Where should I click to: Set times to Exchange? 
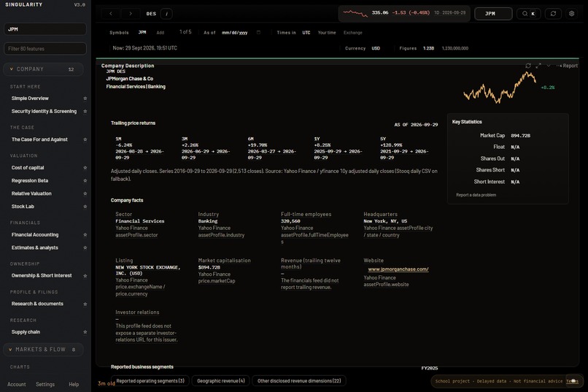click(353, 33)
